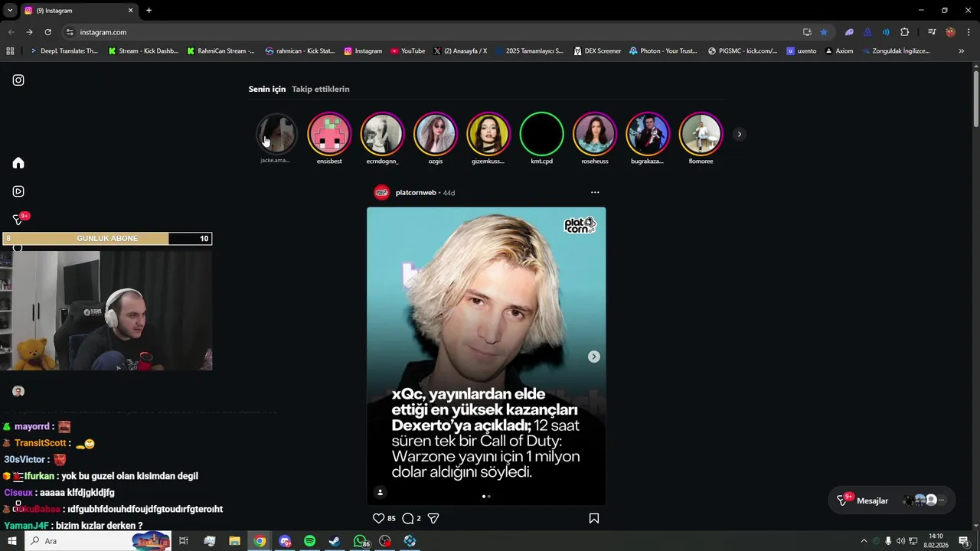
Task: Open WhatsApp from the taskbar
Action: point(360,541)
